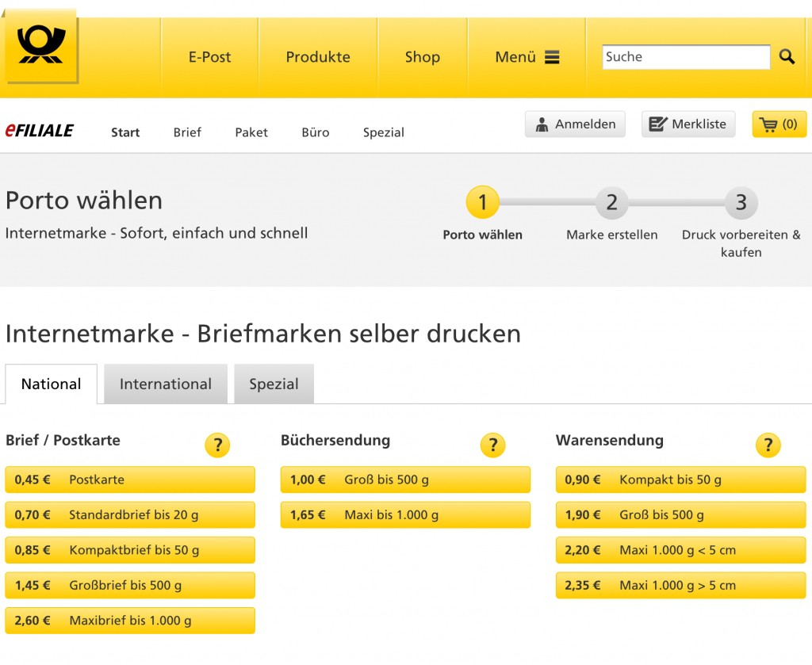Click into the Suche search field
Viewport: 812px width, 665px height.
685,57
